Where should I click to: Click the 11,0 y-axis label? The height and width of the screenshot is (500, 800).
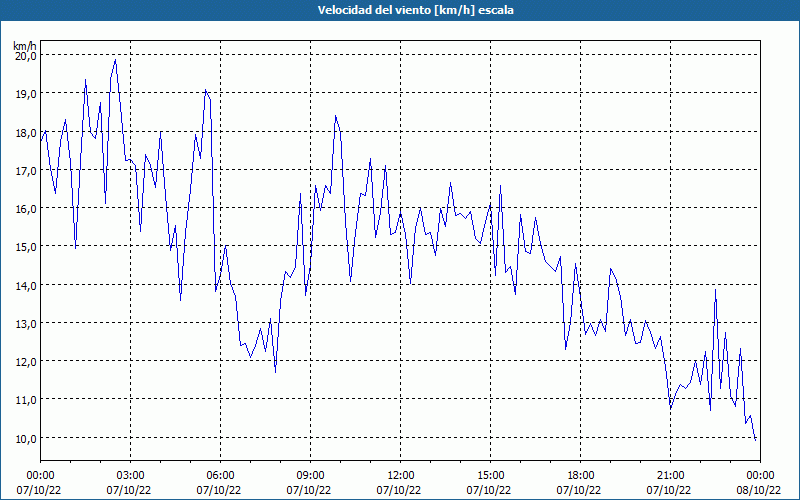pos(26,400)
